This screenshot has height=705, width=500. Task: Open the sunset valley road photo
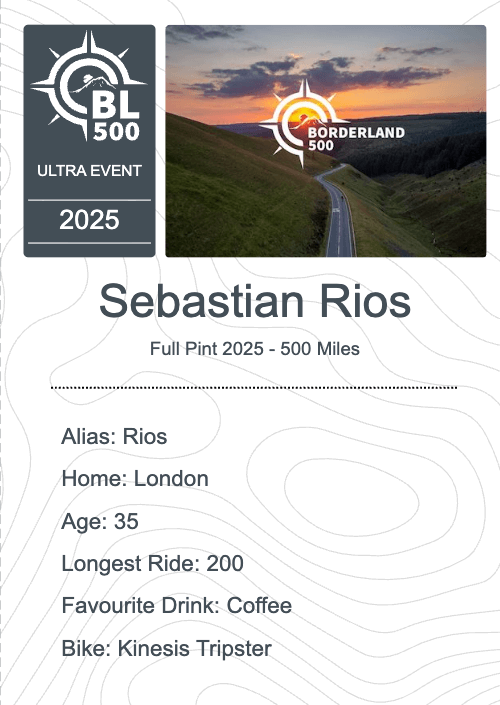click(x=326, y=141)
